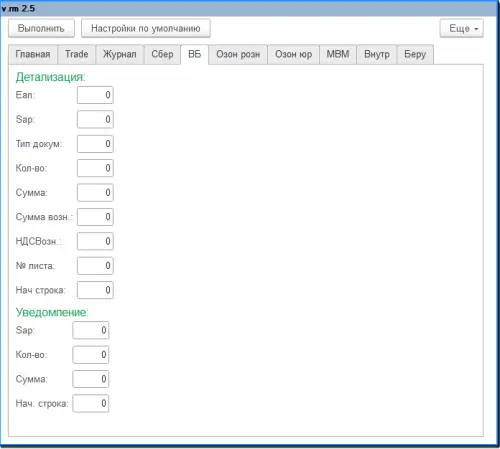The width and height of the screenshot is (500, 449).
Task: Click the НДСВозн. input field
Action: pyautogui.click(x=95, y=241)
